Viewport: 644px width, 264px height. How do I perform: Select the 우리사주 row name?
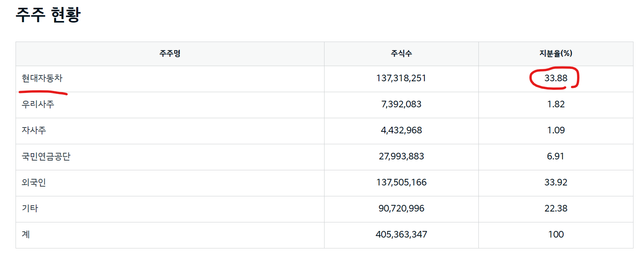(x=38, y=105)
